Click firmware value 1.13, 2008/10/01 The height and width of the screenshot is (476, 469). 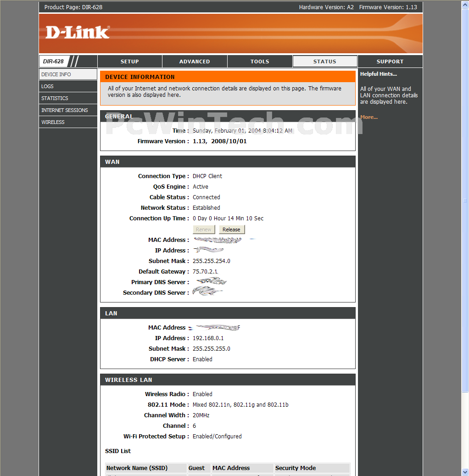219,141
